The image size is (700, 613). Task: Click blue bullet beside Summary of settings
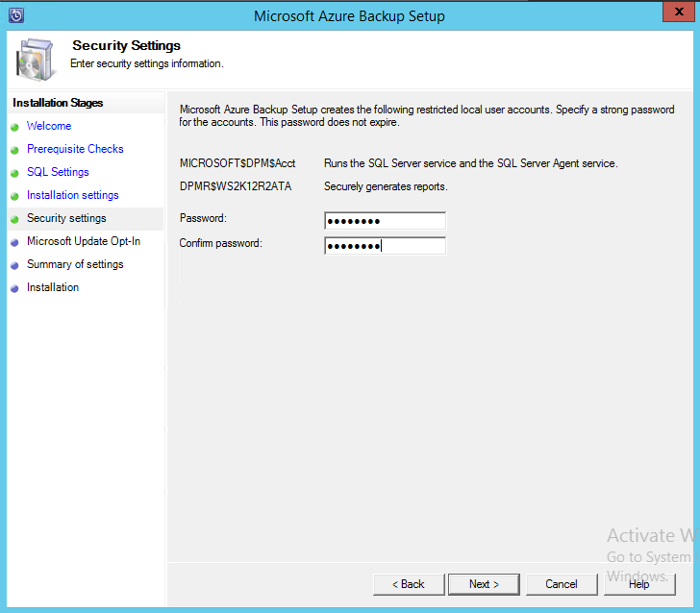tap(15, 265)
